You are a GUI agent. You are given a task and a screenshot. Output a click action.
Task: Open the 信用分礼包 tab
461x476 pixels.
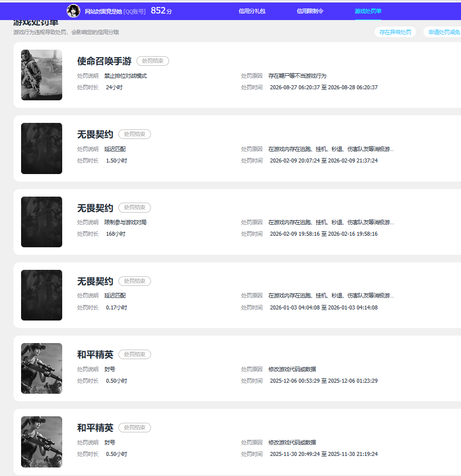point(252,11)
